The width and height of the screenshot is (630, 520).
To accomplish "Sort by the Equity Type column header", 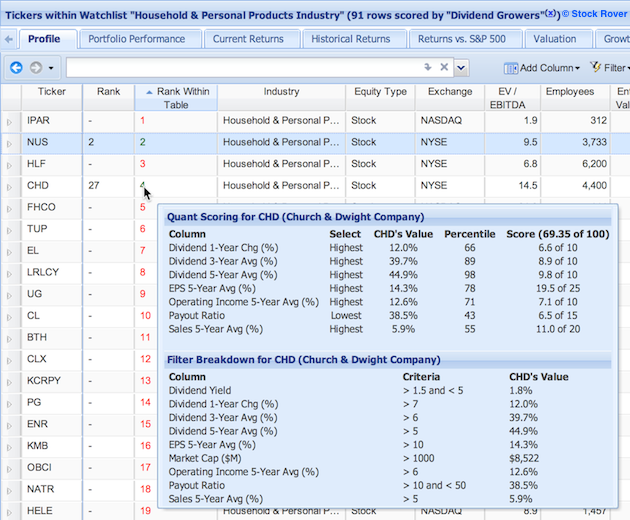I will pos(380,98).
